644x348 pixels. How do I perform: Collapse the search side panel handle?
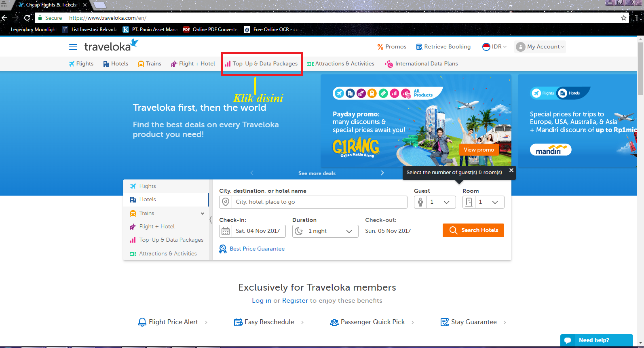[x=210, y=220]
